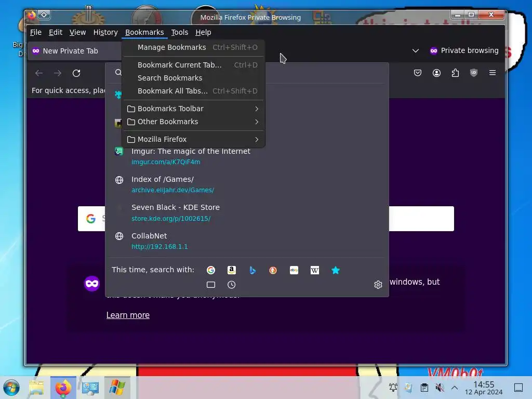Select Manage Bookmarks menu entry
The height and width of the screenshot is (399, 532).
193,47
